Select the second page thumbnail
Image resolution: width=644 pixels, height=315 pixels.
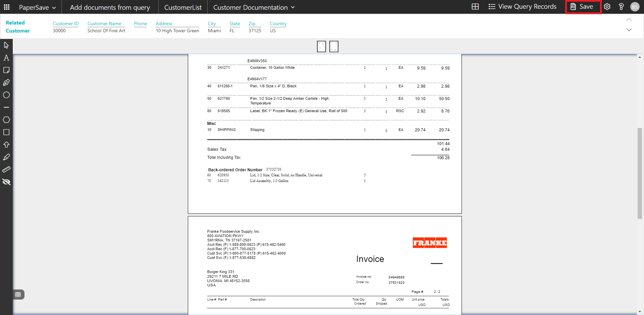point(334,46)
